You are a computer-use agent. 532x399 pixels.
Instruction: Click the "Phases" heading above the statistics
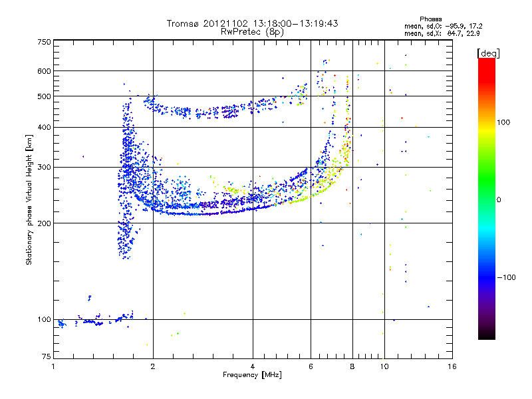tap(430, 19)
